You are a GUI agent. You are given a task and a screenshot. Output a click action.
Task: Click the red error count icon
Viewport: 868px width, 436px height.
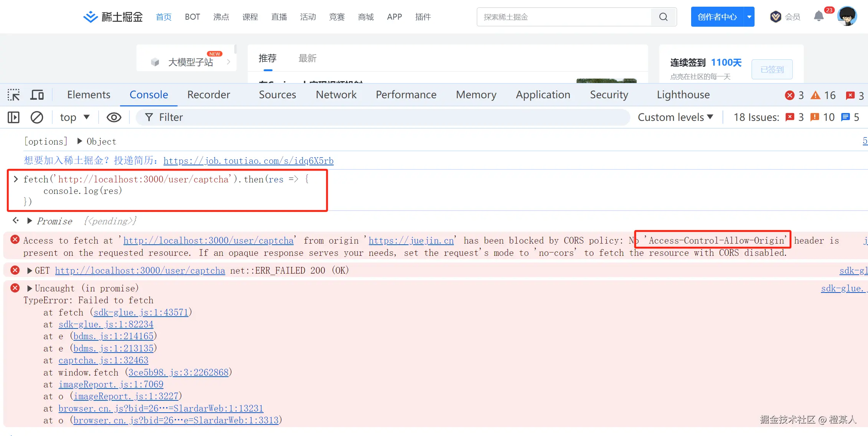[790, 95]
